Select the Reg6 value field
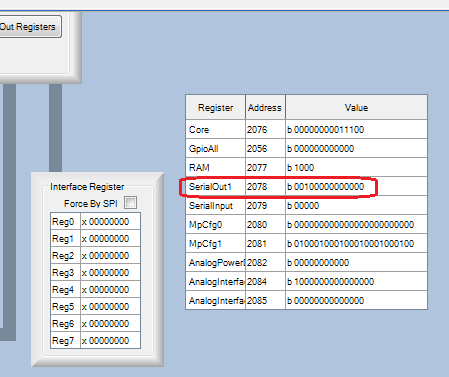Screen dimensions: 449x377 (110, 324)
